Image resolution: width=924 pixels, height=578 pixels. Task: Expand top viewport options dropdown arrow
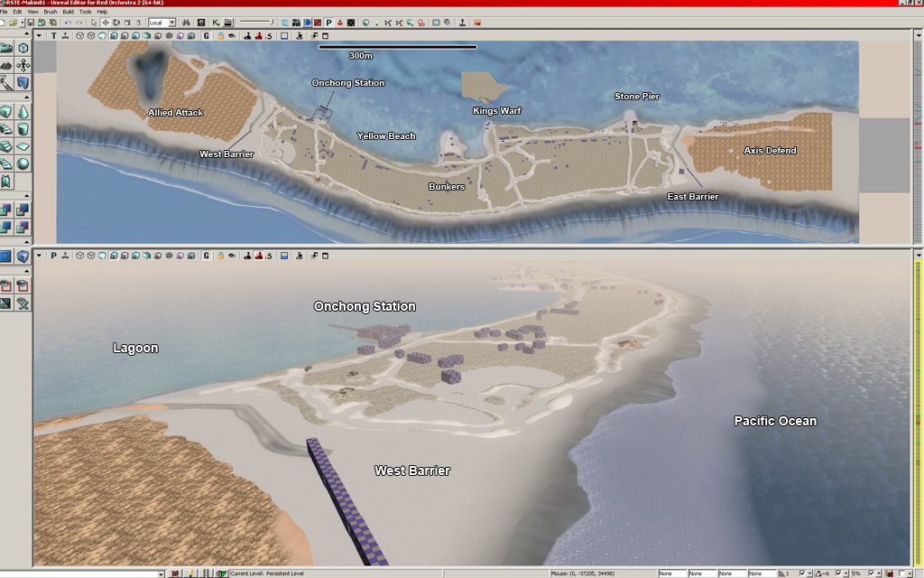(x=39, y=36)
